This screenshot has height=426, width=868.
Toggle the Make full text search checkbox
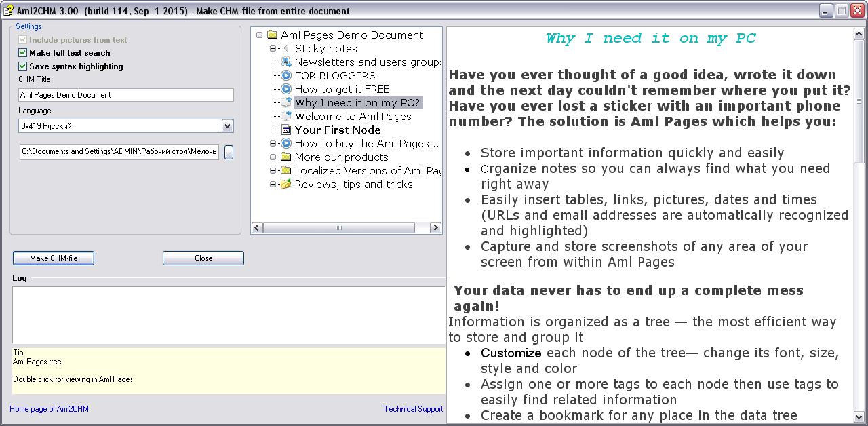coord(23,53)
